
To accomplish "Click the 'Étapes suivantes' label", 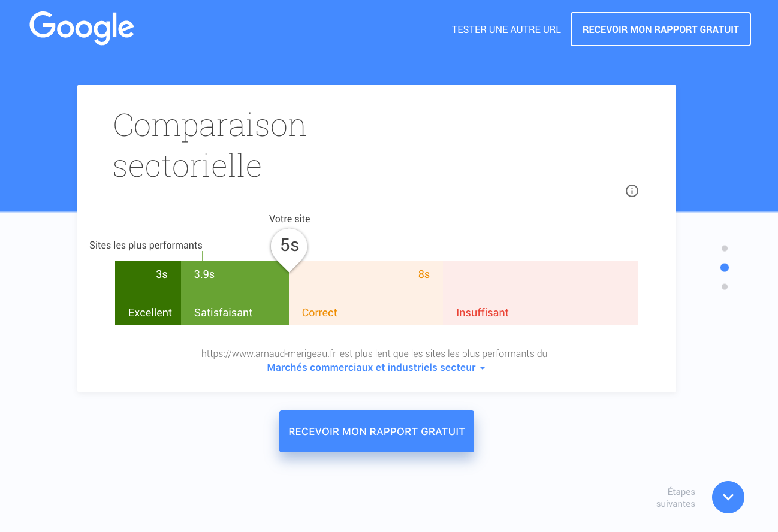I will click(676, 498).
